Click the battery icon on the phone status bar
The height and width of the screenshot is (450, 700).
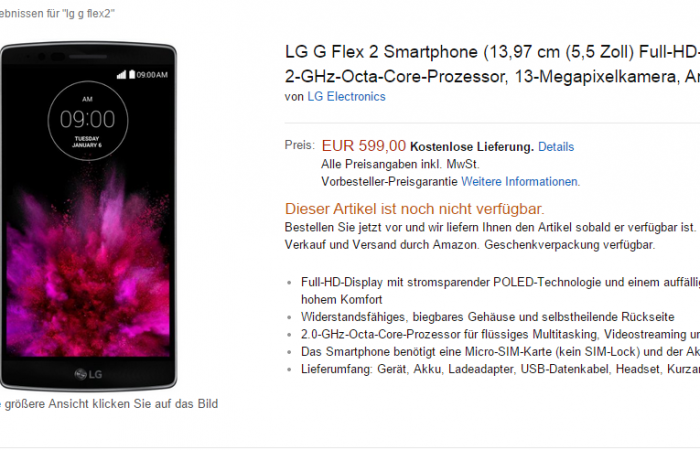point(132,74)
